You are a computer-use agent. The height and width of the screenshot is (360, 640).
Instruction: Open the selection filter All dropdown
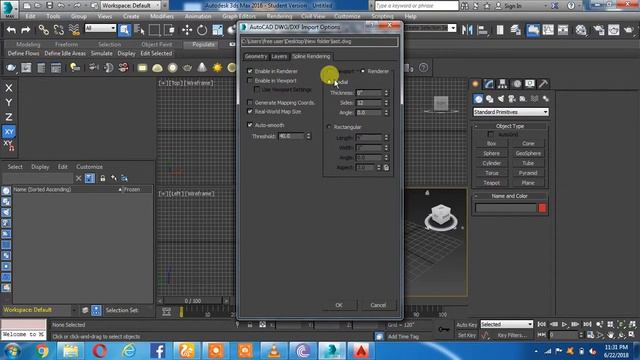pos(100,28)
